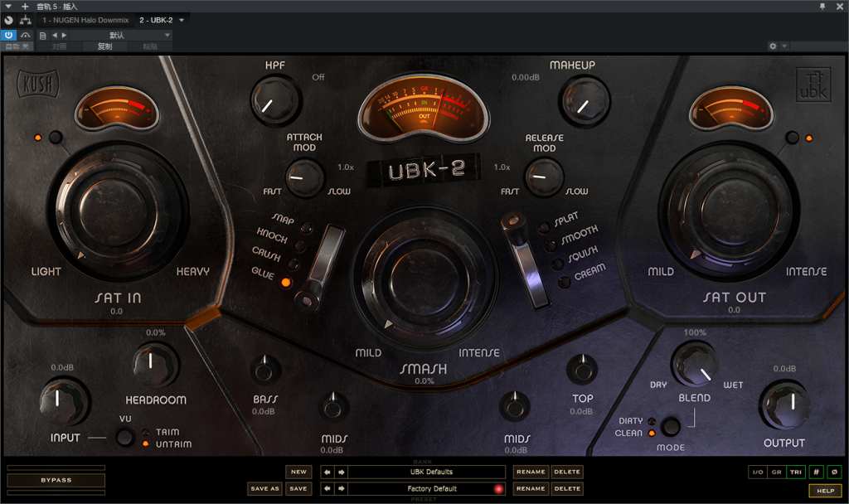Open the 默认 preset dropdown
This screenshot has width=849, height=504.
(121, 35)
